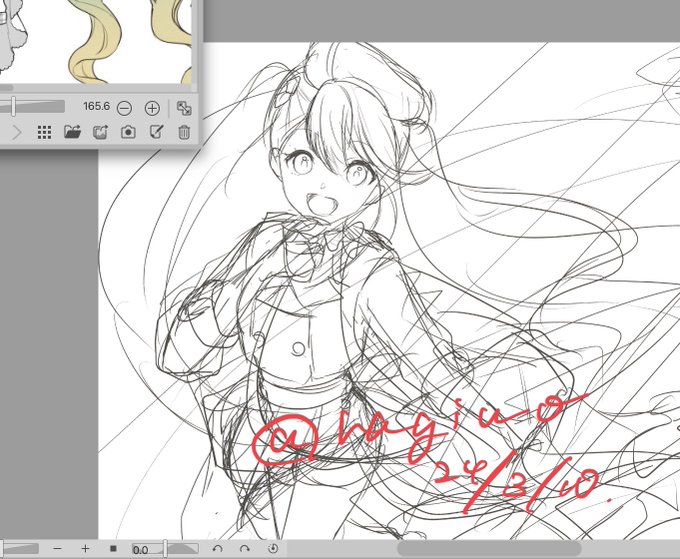
Task: Rotate canvas right with clockwise arrow
Action: pos(245,549)
